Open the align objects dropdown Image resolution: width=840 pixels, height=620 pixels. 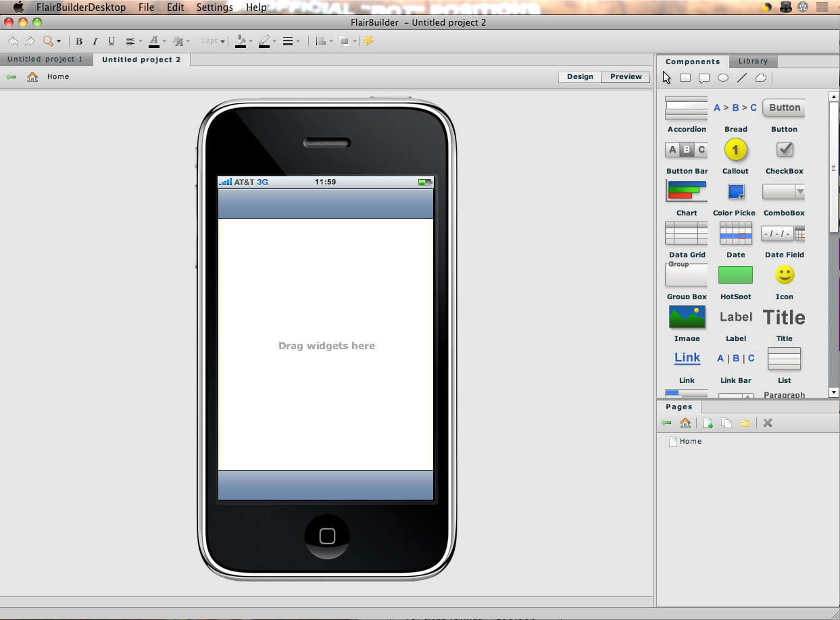(x=324, y=41)
